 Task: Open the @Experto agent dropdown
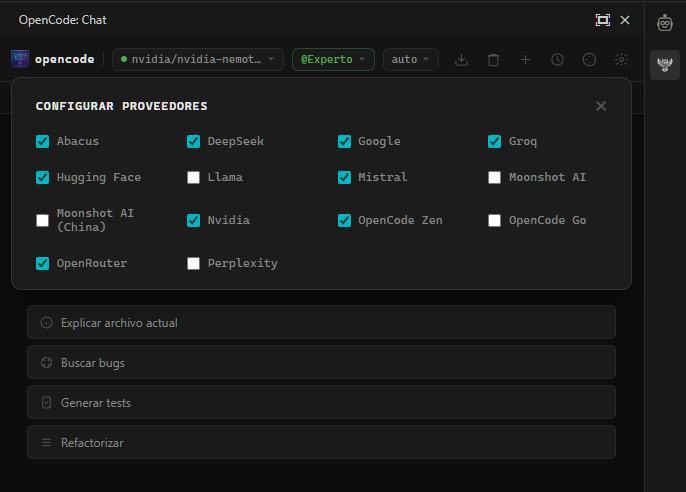333,59
